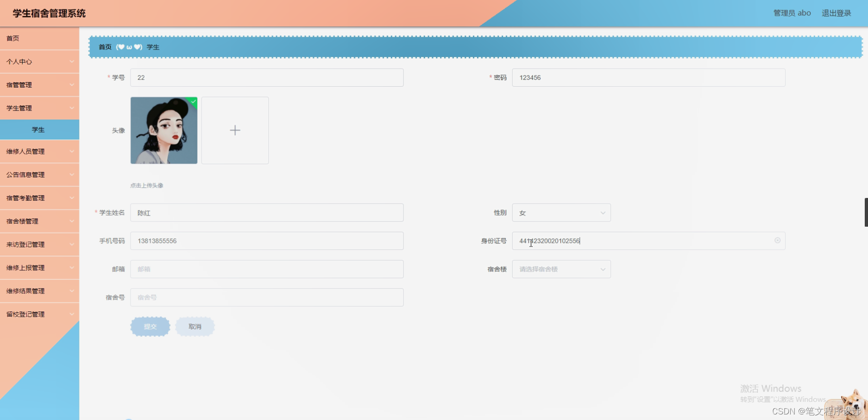This screenshot has width=868, height=420.
Task: Open the 请选择宿舍楼 selector
Action: [561, 269]
